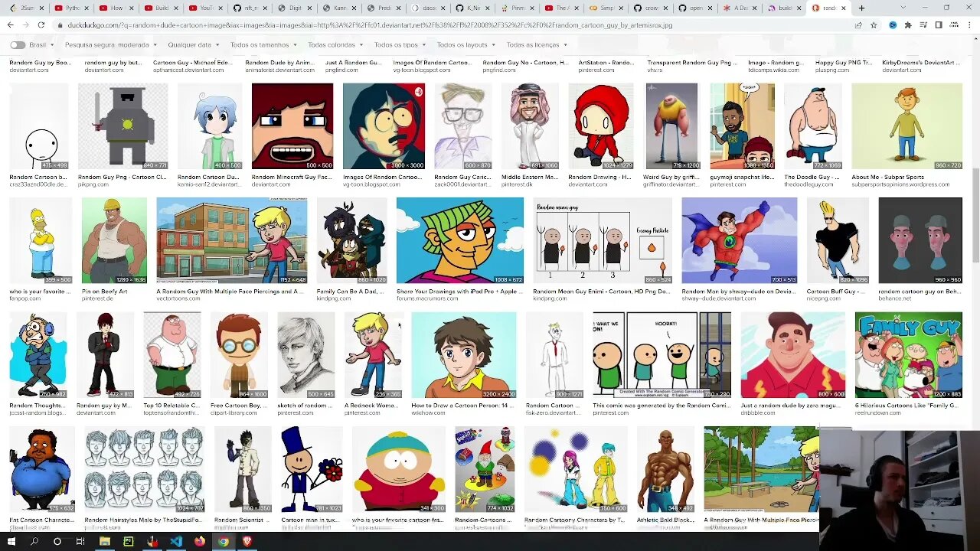This screenshot has height=551, width=980.
Task: Open the tab search chevron
Action: pyautogui.click(x=903, y=8)
